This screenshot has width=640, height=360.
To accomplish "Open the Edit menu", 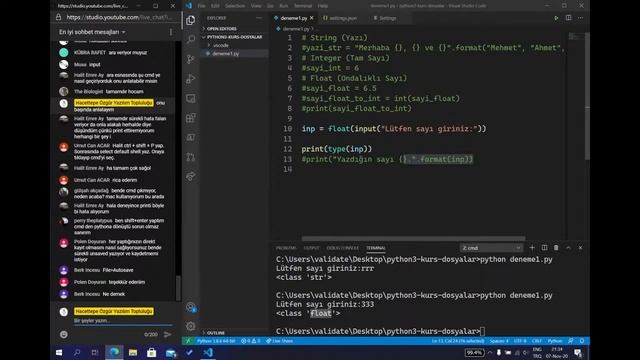I will pos(215,6).
